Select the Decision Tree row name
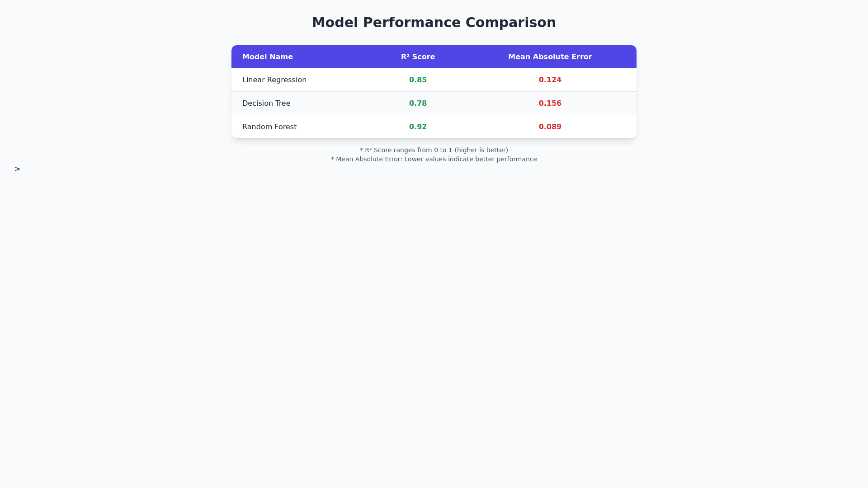 (266, 103)
